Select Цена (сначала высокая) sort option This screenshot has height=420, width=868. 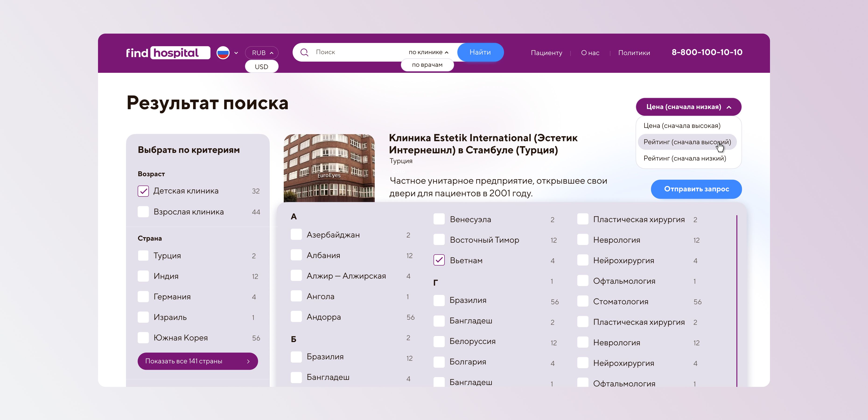(682, 126)
